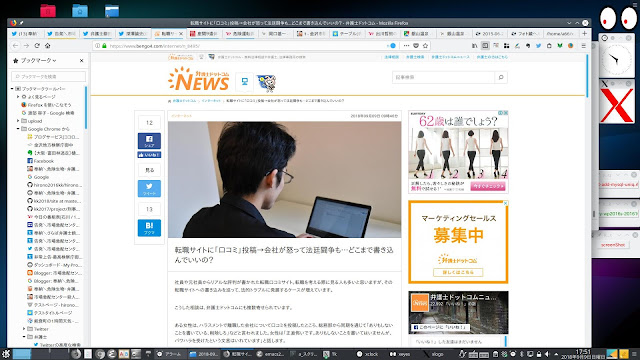Like the 弁護士ドットコムニュース Facebook page

(441, 327)
